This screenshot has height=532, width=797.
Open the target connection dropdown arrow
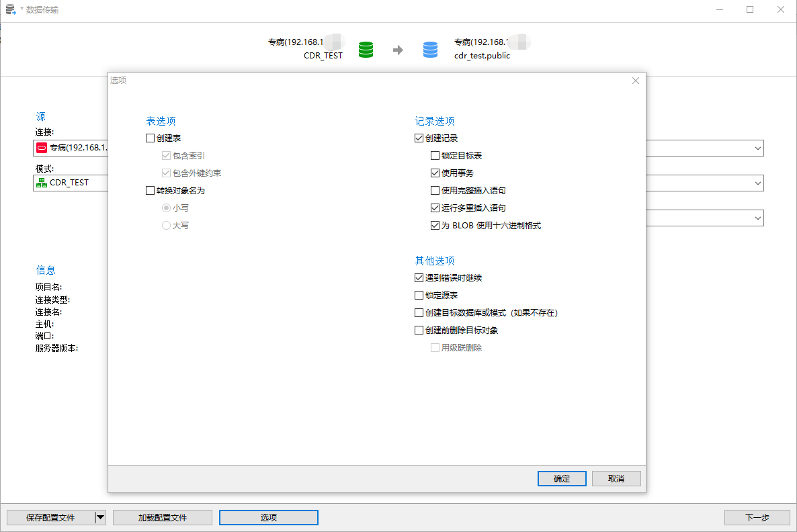tap(757, 148)
